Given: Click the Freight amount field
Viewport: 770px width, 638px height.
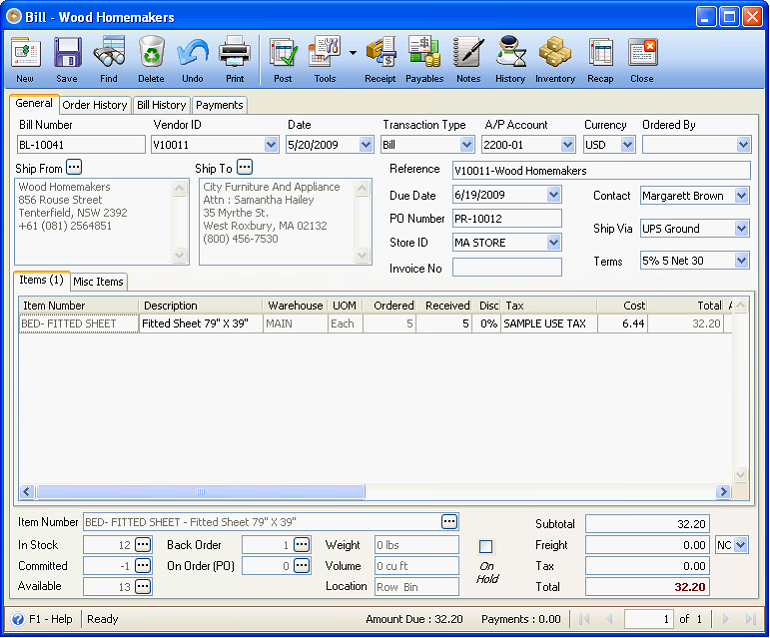Looking at the screenshot, I should tap(647, 545).
